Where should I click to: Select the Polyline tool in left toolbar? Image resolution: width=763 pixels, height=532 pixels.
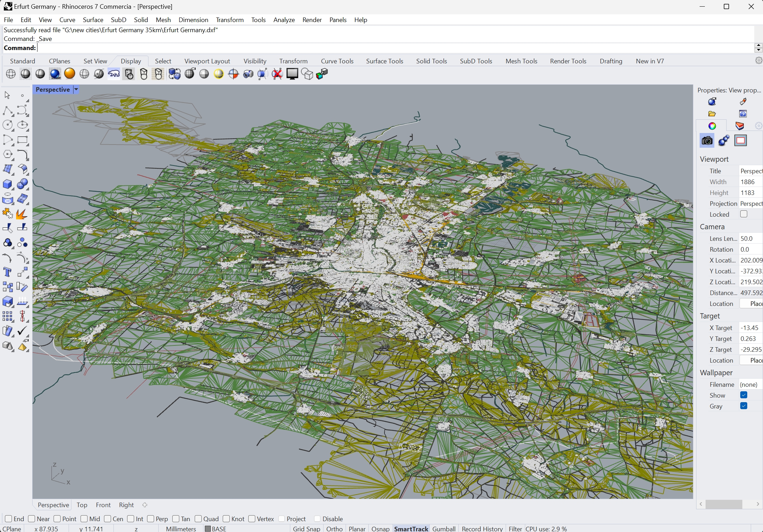coord(7,111)
